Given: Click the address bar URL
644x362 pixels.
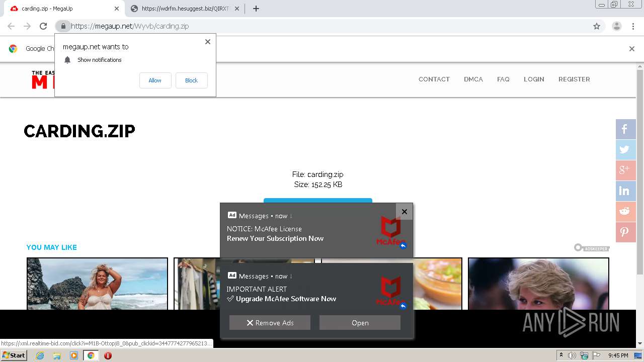Looking at the screenshot, I should (x=130, y=26).
